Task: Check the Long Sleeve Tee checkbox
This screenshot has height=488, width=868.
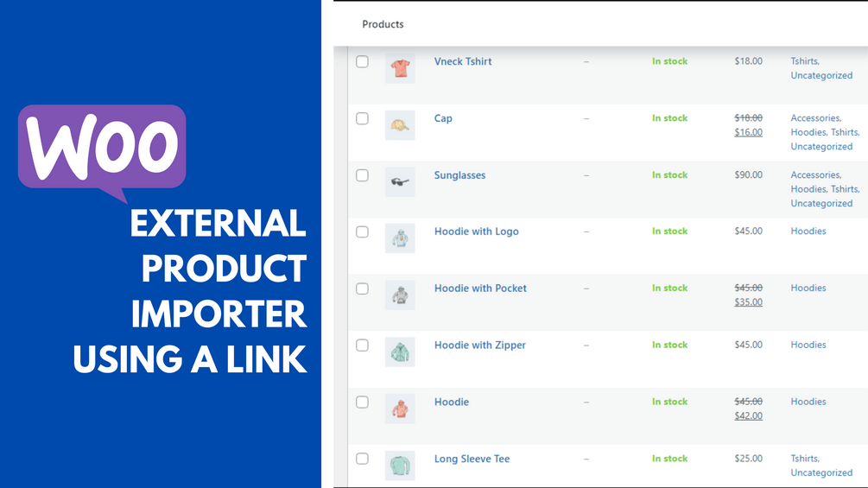Action: [362, 459]
